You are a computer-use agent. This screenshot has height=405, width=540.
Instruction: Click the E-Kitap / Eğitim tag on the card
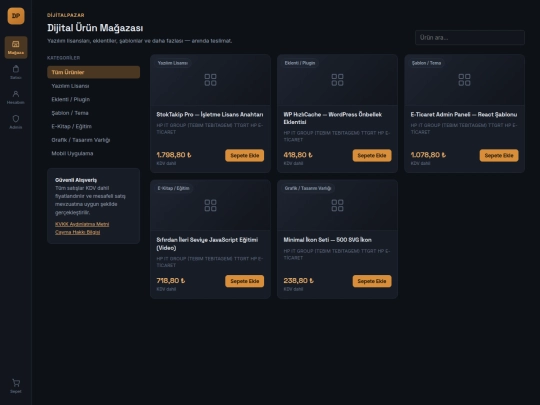click(x=174, y=188)
